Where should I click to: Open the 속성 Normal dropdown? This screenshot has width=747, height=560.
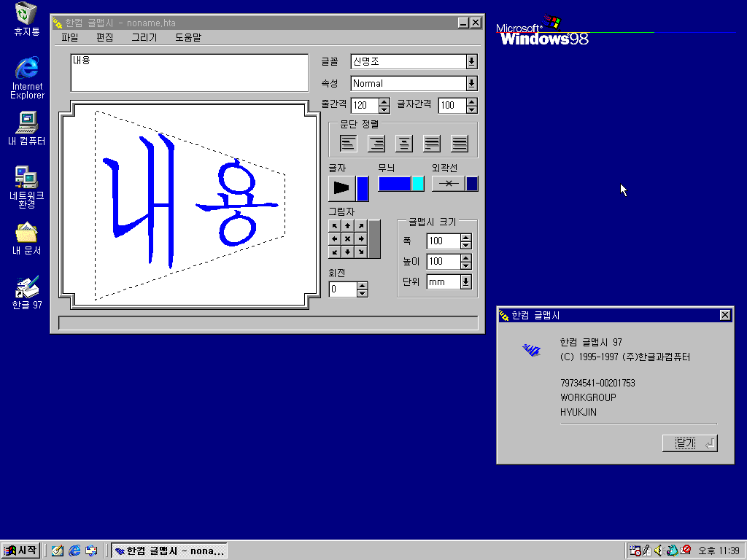(x=472, y=83)
